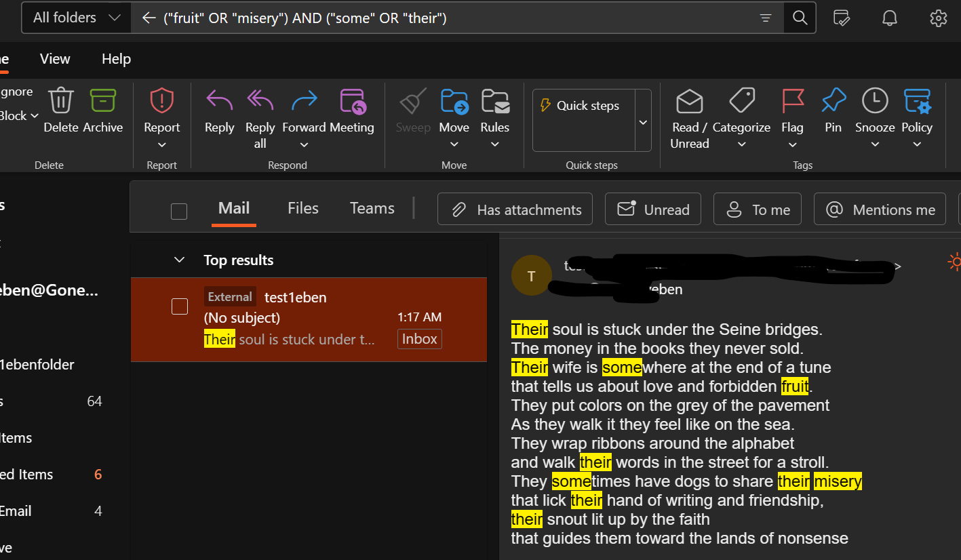Open the notifications bell
Viewport: 961px width, 560px height.
[890, 18]
